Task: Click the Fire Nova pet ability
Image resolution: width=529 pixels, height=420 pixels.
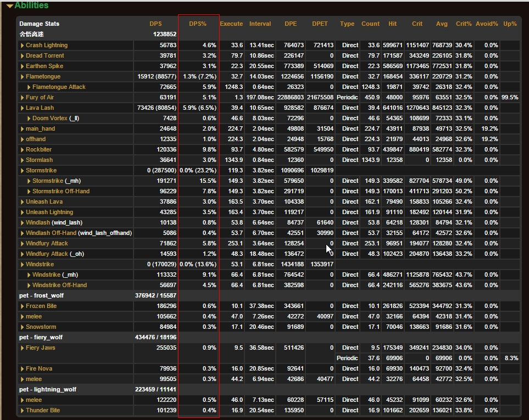Action: [x=38, y=368]
